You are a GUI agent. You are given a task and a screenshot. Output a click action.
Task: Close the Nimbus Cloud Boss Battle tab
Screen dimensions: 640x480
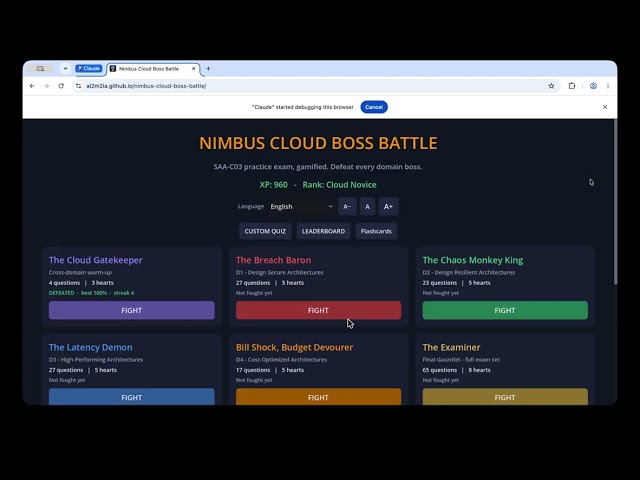coord(193,69)
